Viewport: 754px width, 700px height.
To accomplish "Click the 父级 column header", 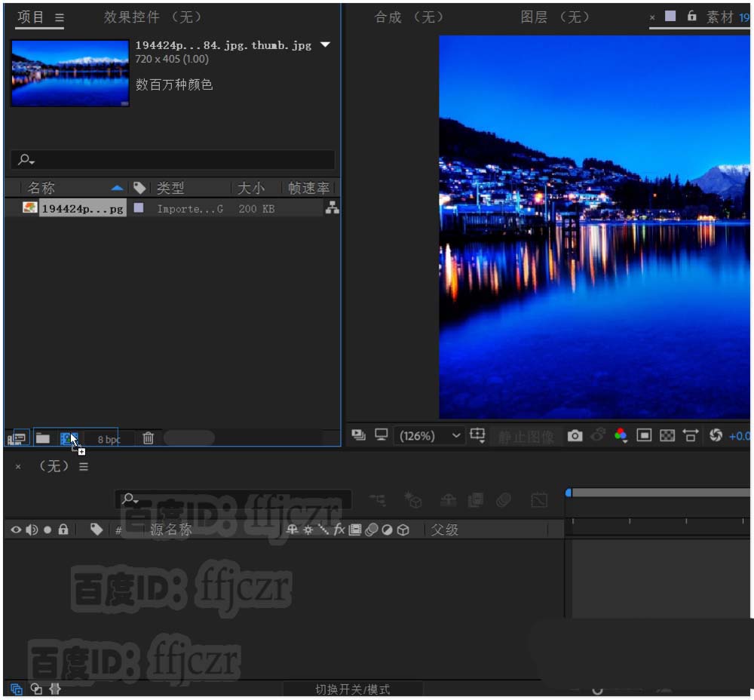I will pos(444,530).
